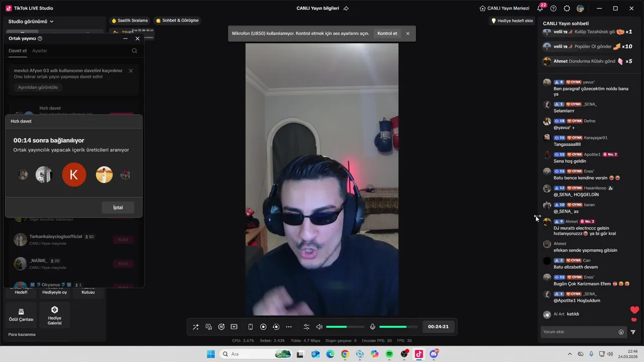The image size is (644, 362).
Task: Click the profile avatar in title bar
Action: pos(581,9)
